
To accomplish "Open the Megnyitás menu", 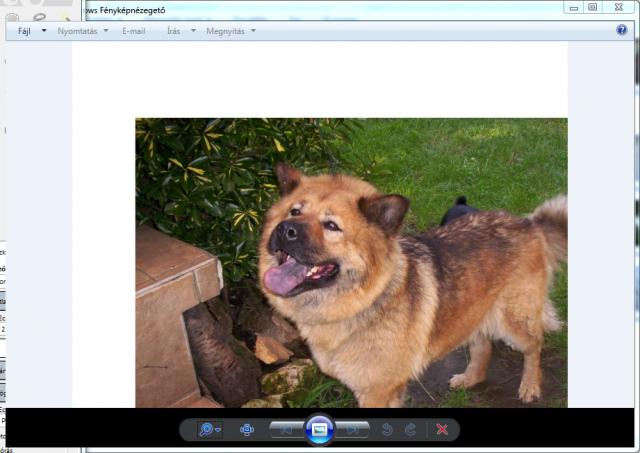I will [x=226, y=31].
